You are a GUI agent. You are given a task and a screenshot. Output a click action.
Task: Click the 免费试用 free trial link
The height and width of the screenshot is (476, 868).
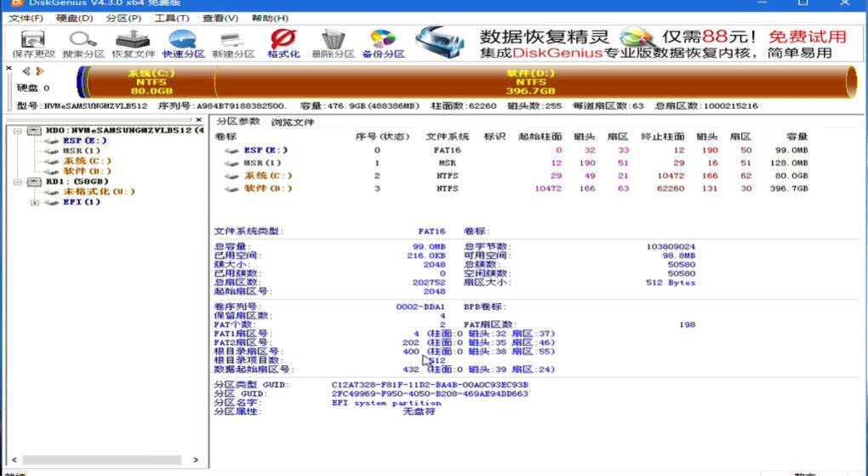click(807, 37)
